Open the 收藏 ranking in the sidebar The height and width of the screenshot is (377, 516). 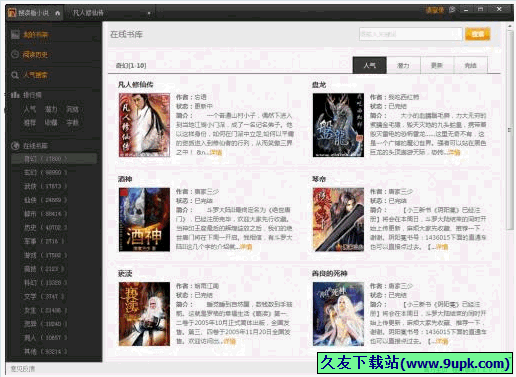pyautogui.click(x=51, y=123)
